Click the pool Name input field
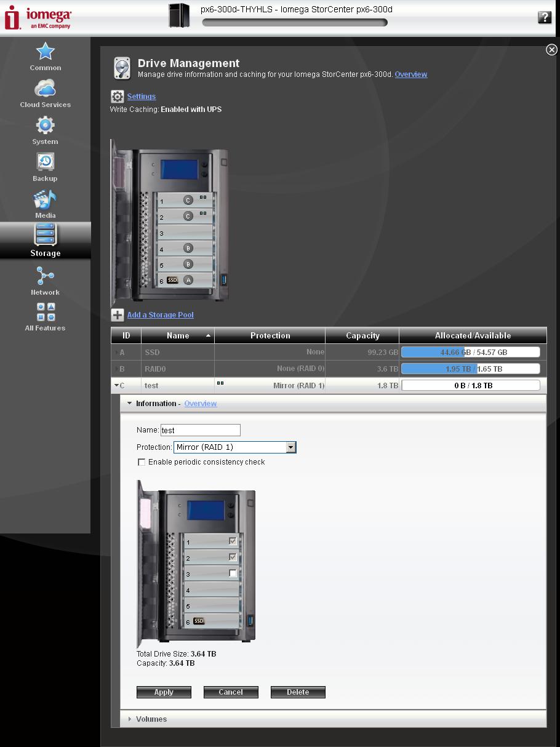The width and height of the screenshot is (560, 747). (x=201, y=430)
